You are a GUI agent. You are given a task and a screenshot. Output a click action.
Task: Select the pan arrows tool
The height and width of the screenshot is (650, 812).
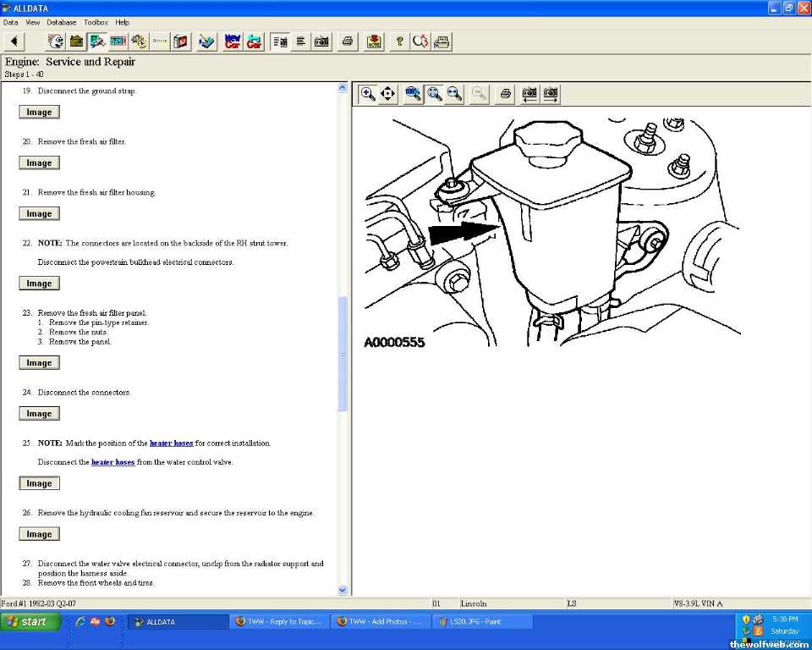point(388,94)
